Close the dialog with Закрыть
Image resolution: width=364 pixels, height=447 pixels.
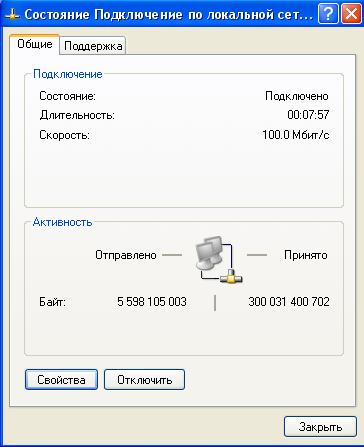pos(320,427)
